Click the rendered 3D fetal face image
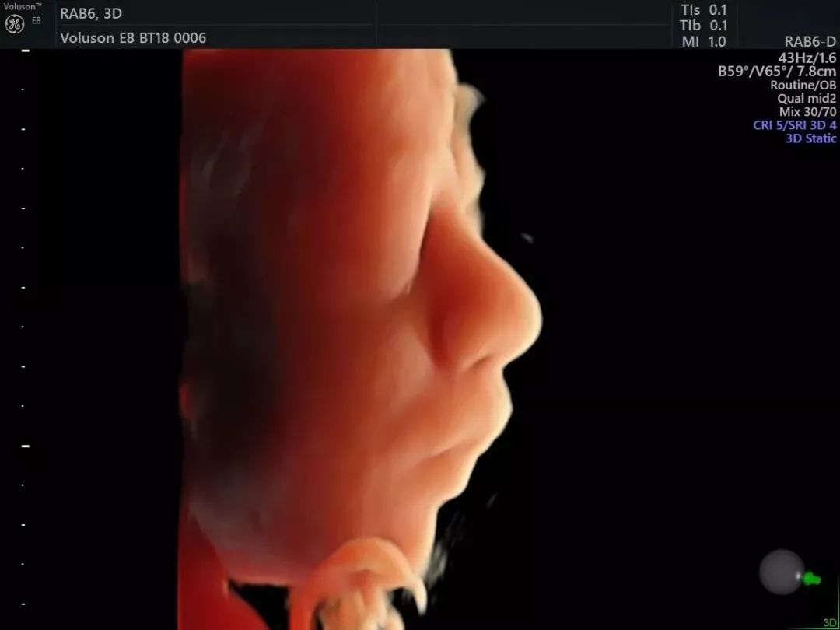 pyautogui.click(x=360, y=340)
